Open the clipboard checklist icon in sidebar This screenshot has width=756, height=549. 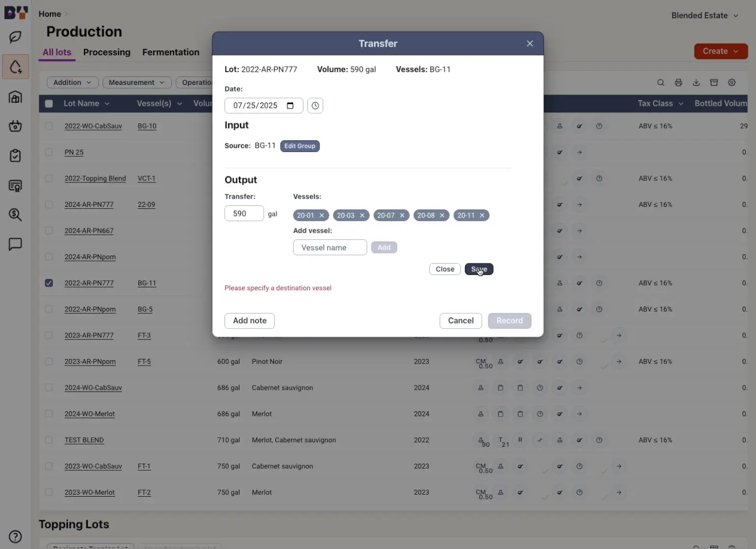(15, 156)
